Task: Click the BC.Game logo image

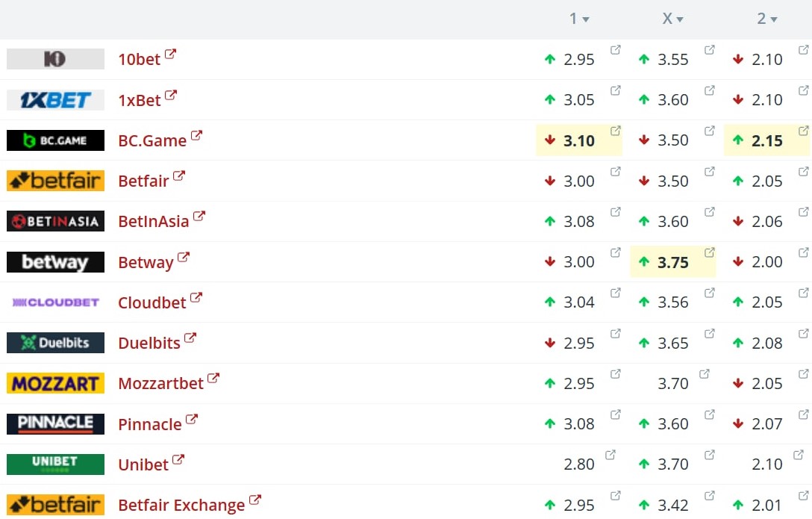Action: [55, 140]
